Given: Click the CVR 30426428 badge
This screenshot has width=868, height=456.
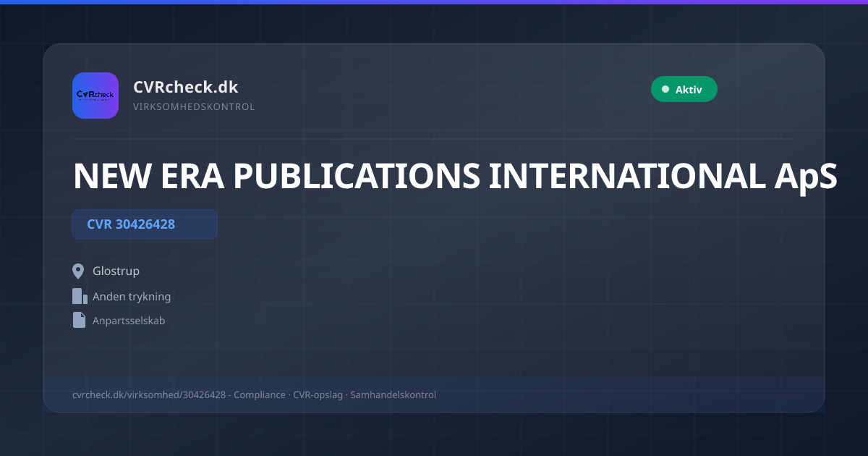Looking at the screenshot, I should pyautogui.click(x=145, y=224).
